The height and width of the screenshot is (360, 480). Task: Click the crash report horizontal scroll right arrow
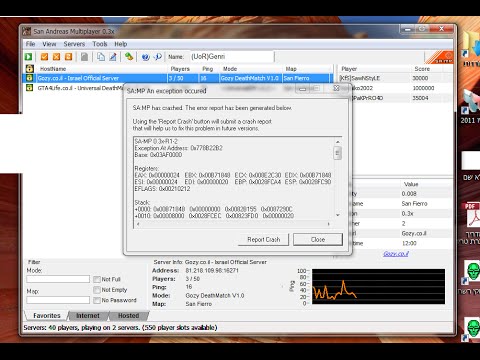(329, 224)
